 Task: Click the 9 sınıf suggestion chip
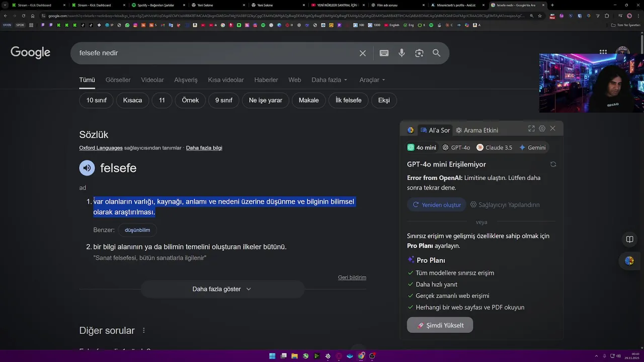(224, 100)
